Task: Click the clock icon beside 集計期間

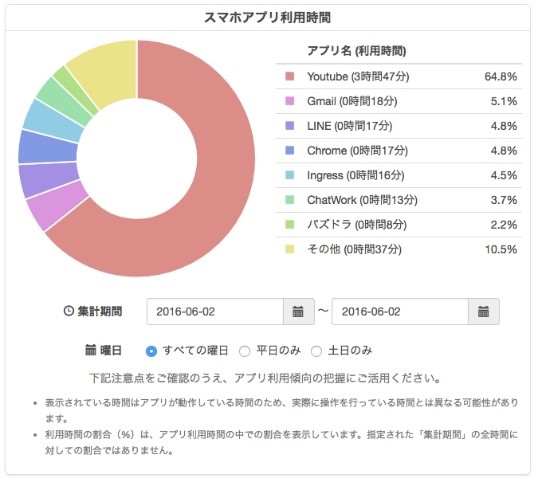Action: point(69,311)
